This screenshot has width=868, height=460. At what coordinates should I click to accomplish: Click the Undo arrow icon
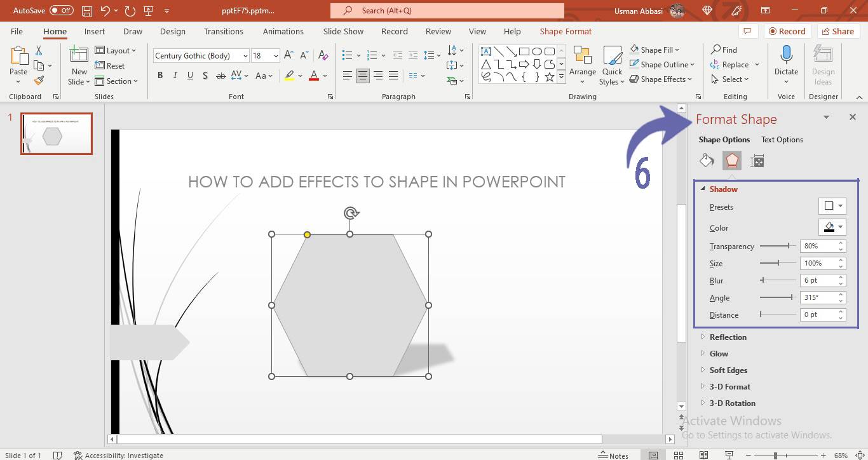tap(105, 11)
